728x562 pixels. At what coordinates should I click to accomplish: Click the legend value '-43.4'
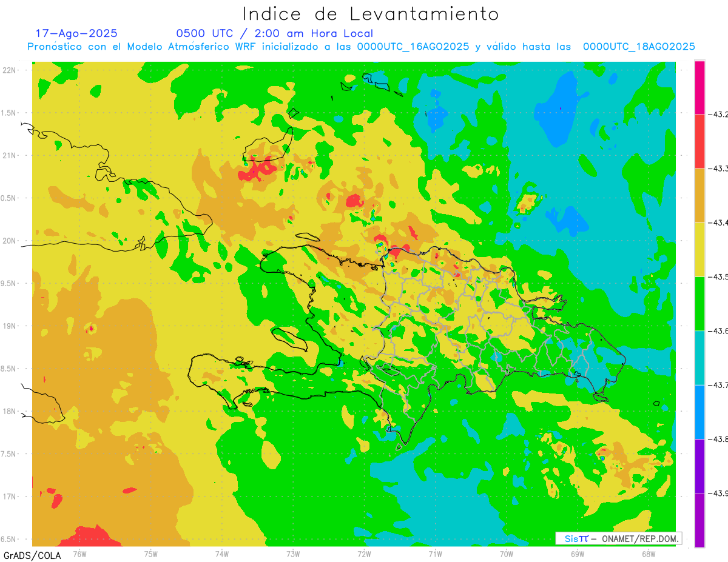[718, 222]
